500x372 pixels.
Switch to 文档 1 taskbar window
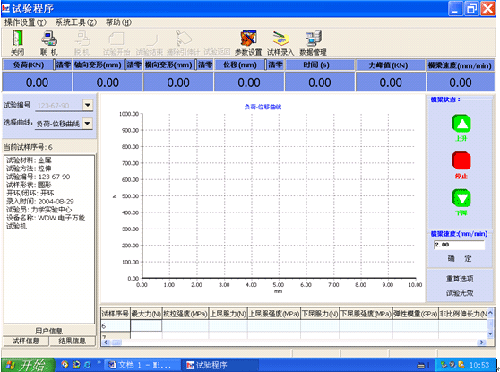141,365
